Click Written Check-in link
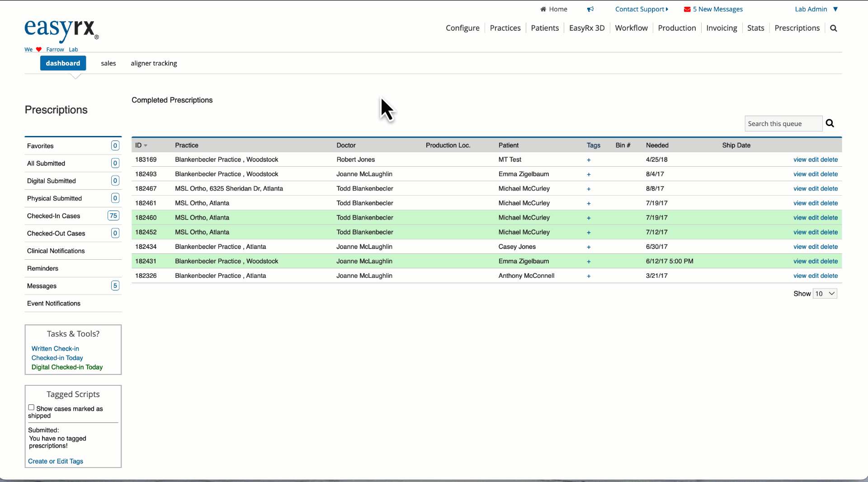868x482 pixels. click(x=55, y=349)
